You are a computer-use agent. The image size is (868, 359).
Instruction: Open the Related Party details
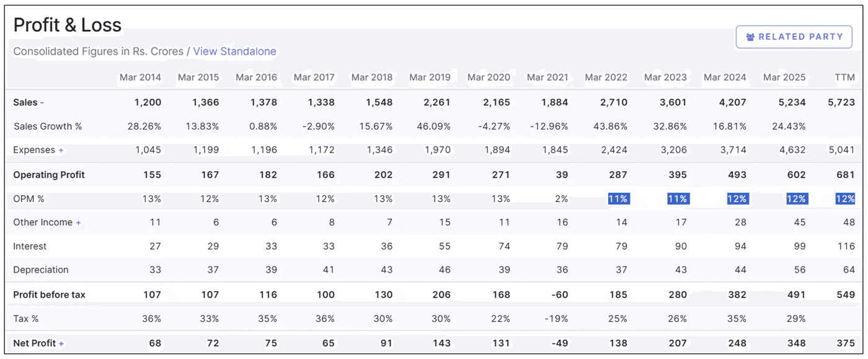[x=794, y=37]
